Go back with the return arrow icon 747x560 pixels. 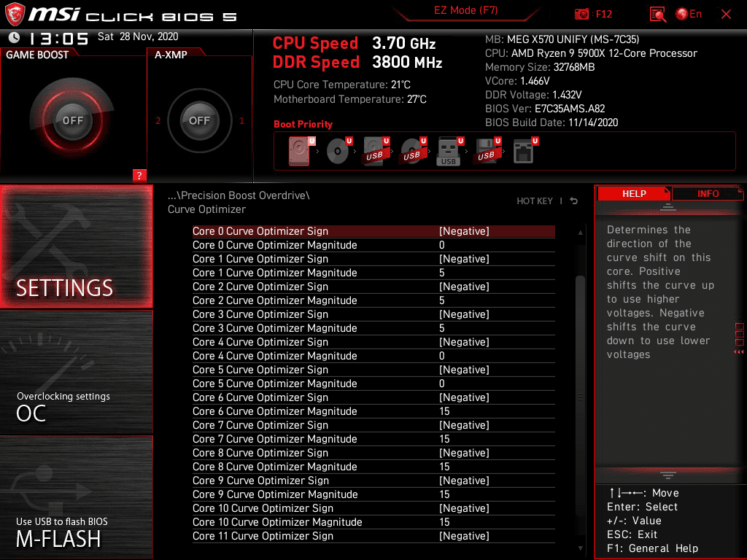[574, 201]
